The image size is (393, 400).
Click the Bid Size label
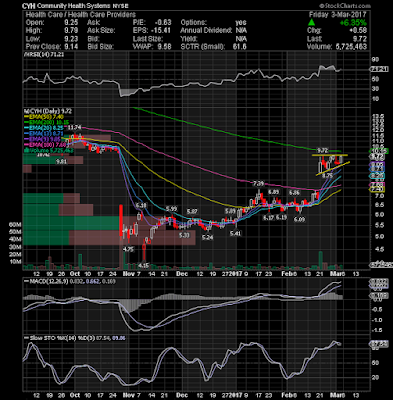[x=100, y=46]
